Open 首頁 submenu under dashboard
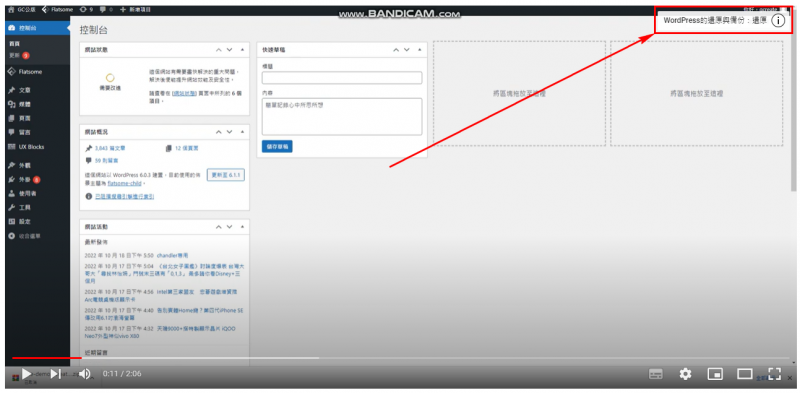Image resolution: width=800 pixels, height=393 pixels. pos(14,44)
